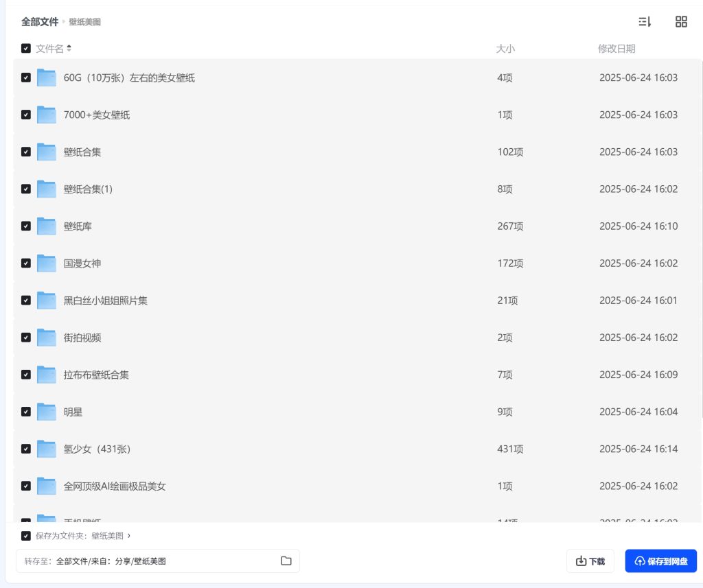Click folder icon for 明星
The image size is (703, 588).
coord(46,412)
